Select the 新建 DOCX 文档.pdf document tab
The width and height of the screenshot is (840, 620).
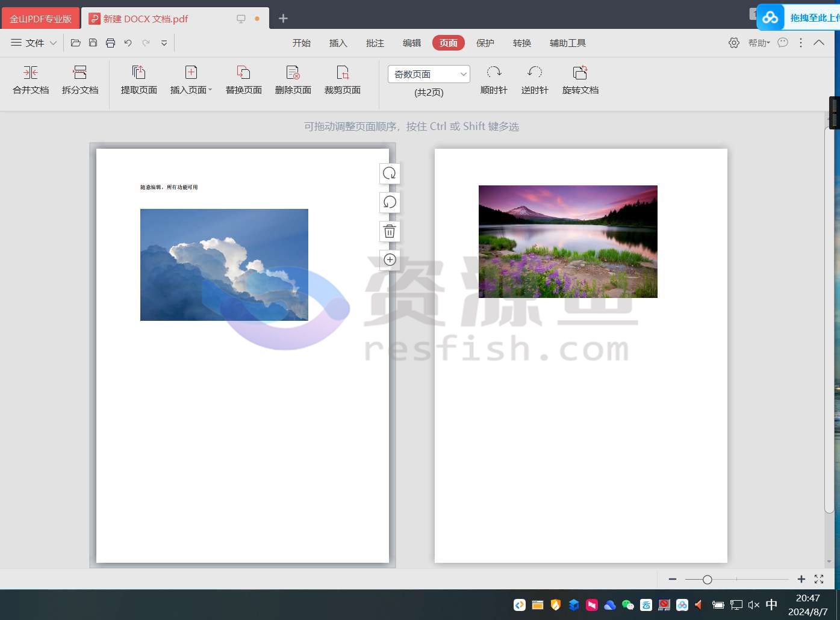[x=175, y=19]
